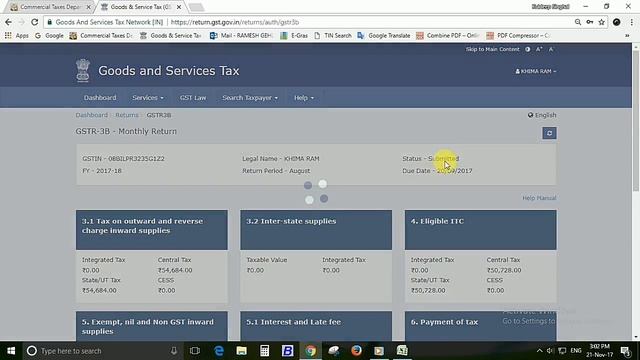The image size is (640, 360).
Task: Open Dashboard in the navigation menu
Action: pos(100,98)
